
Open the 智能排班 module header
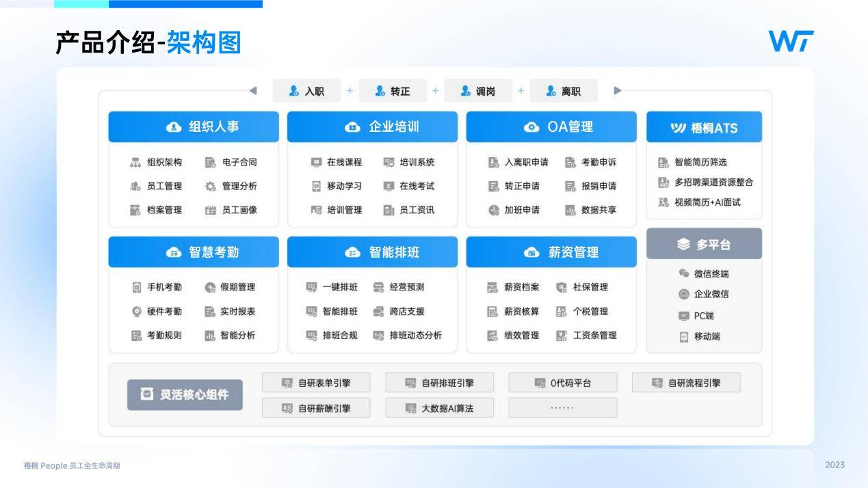point(372,252)
